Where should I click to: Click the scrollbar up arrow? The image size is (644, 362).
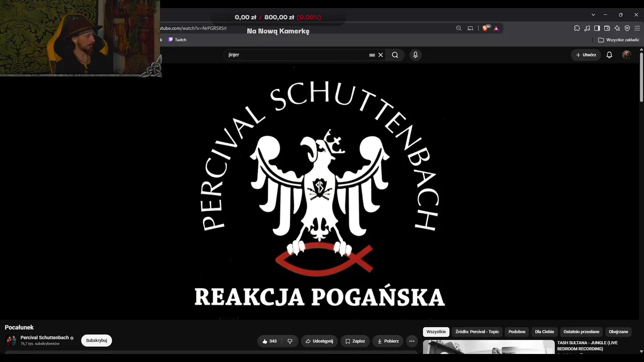pyautogui.click(x=641, y=49)
